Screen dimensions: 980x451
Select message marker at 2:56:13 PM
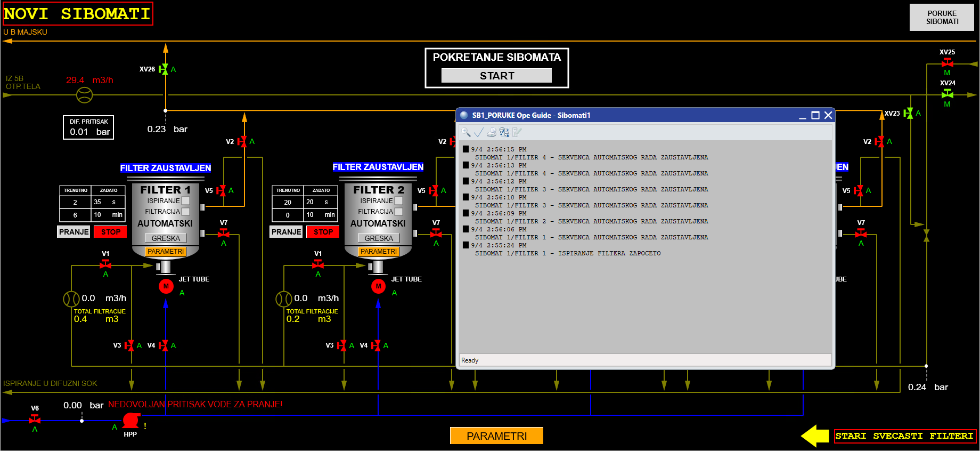pyautogui.click(x=466, y=165)
